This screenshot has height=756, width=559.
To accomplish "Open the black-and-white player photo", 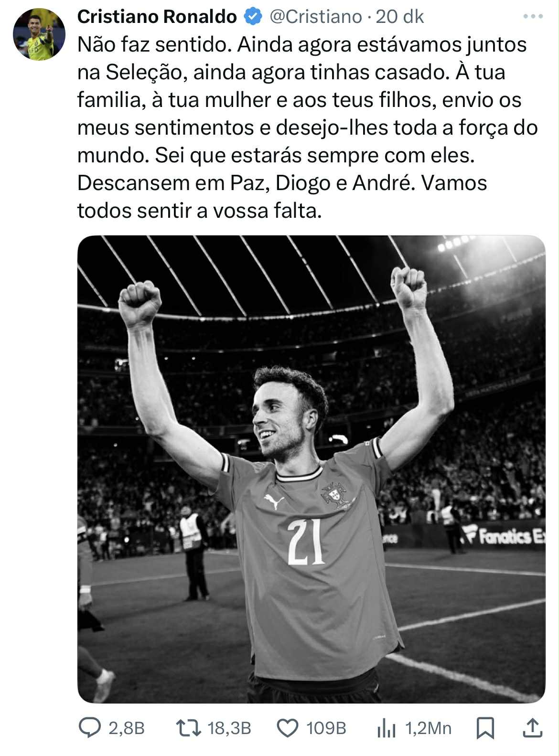I will [311, 469].
